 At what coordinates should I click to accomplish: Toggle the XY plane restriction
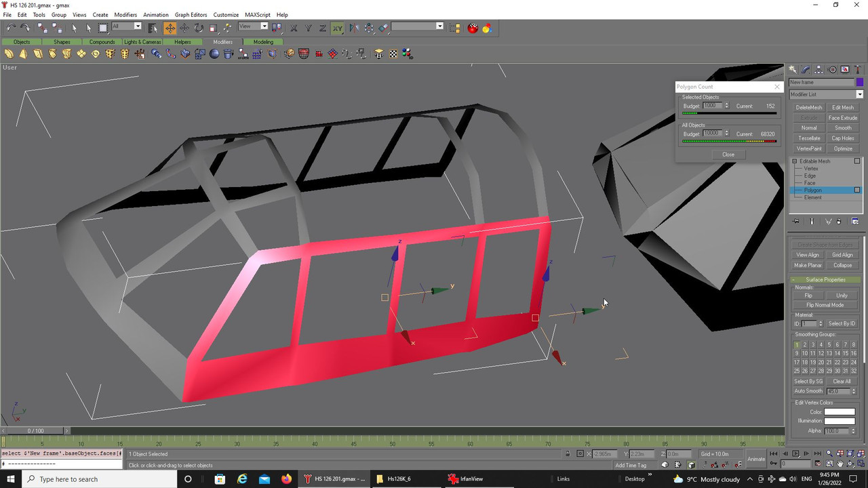tap(337, 28)
